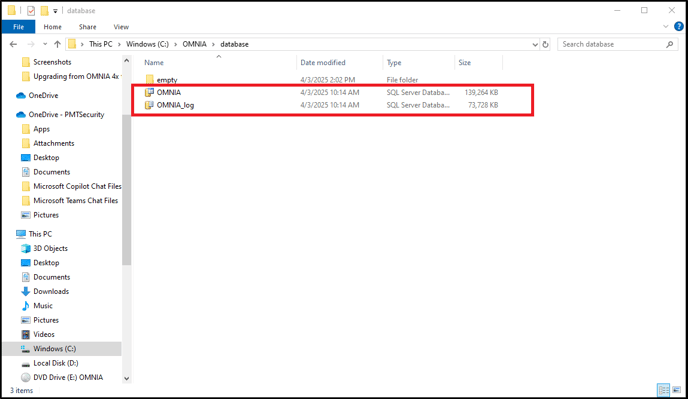Open the recent locations dropdown arrow
The image size is (688, 399).
(45, 44)
